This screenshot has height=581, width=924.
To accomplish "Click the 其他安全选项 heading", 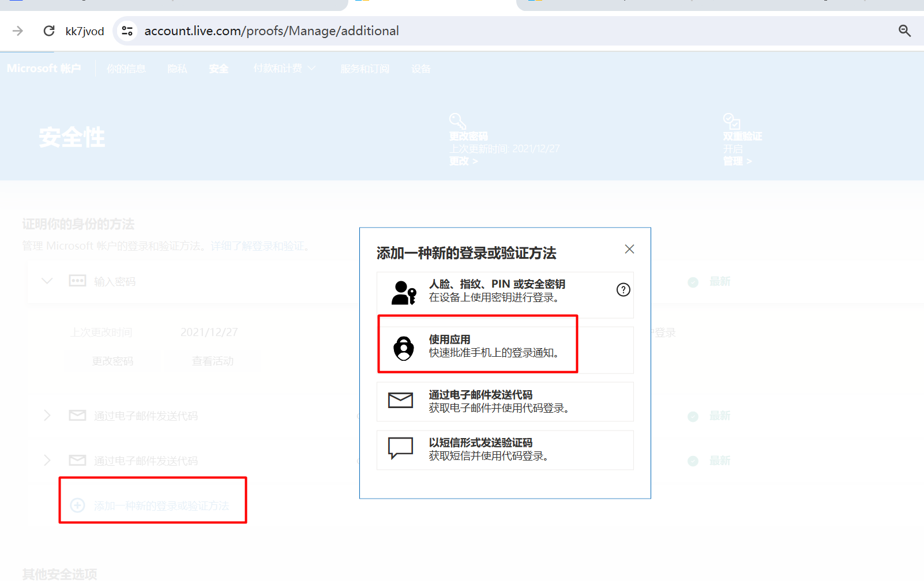I will (x=59, y=574).
